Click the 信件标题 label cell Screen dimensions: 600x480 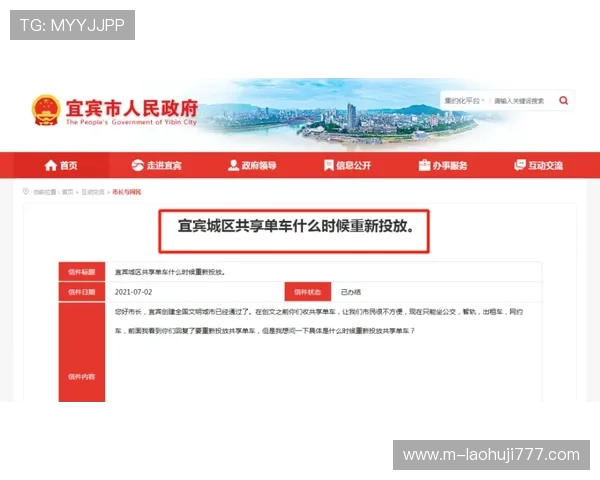[x=82, y=272]
